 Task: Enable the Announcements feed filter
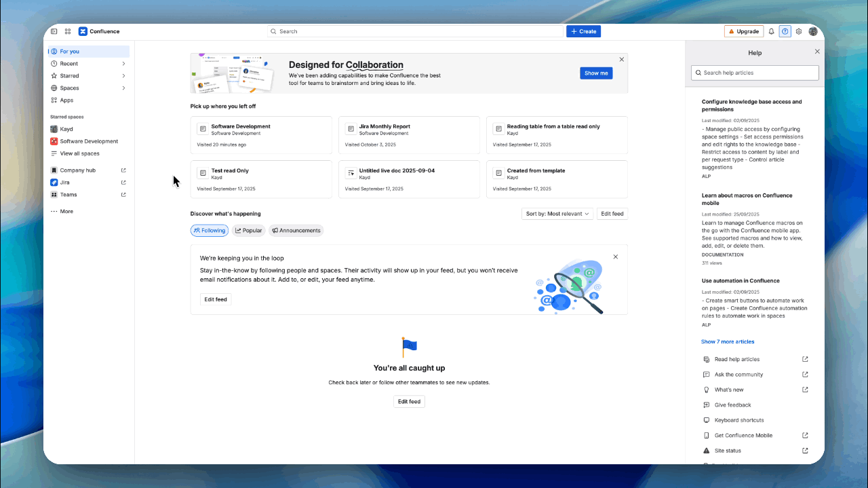(296, 230)
